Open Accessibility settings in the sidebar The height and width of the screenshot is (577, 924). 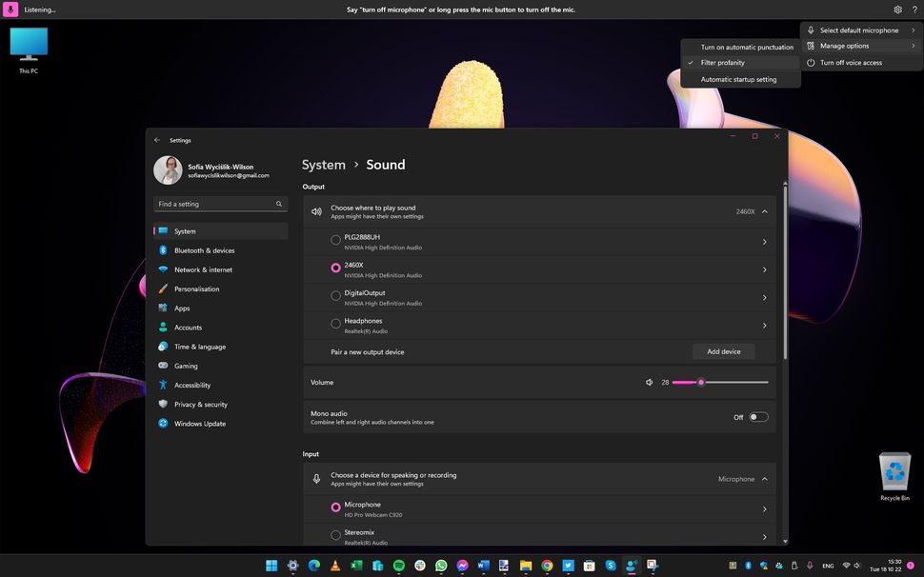194,385
